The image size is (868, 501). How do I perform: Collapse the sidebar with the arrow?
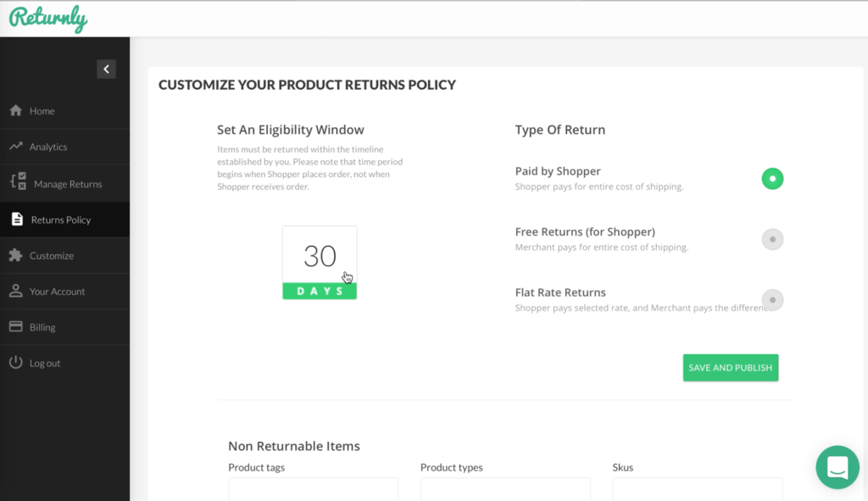(x=106, y=69)
